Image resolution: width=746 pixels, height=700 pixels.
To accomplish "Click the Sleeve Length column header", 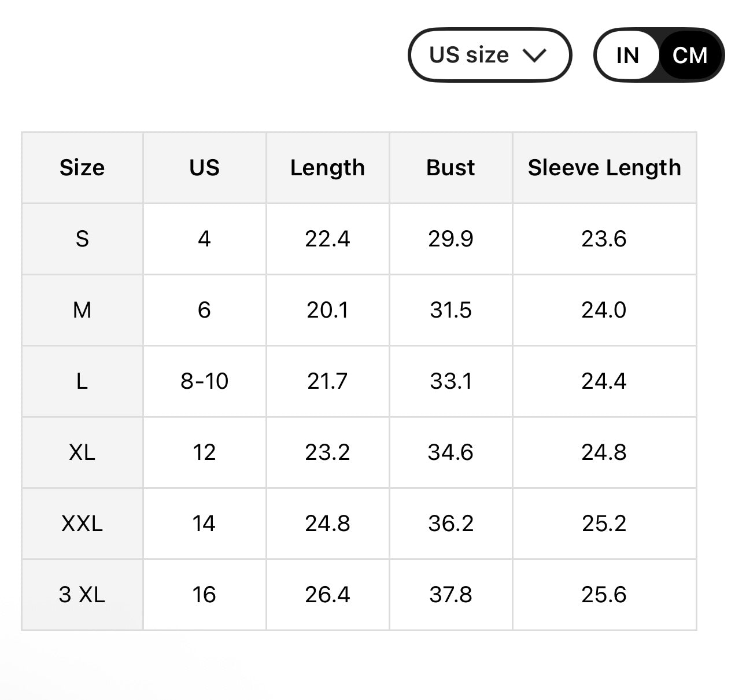I will [604, 168].
